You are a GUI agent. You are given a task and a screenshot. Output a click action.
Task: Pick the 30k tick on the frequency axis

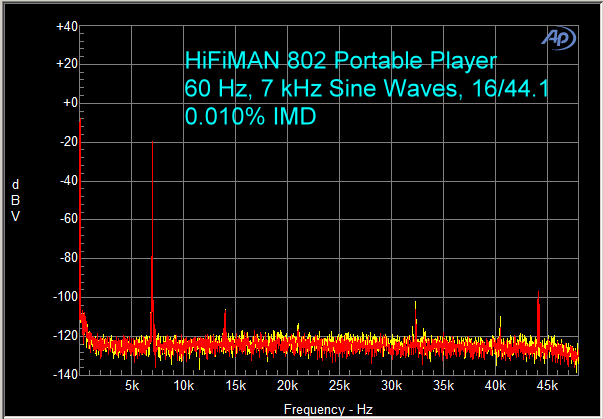391,386
